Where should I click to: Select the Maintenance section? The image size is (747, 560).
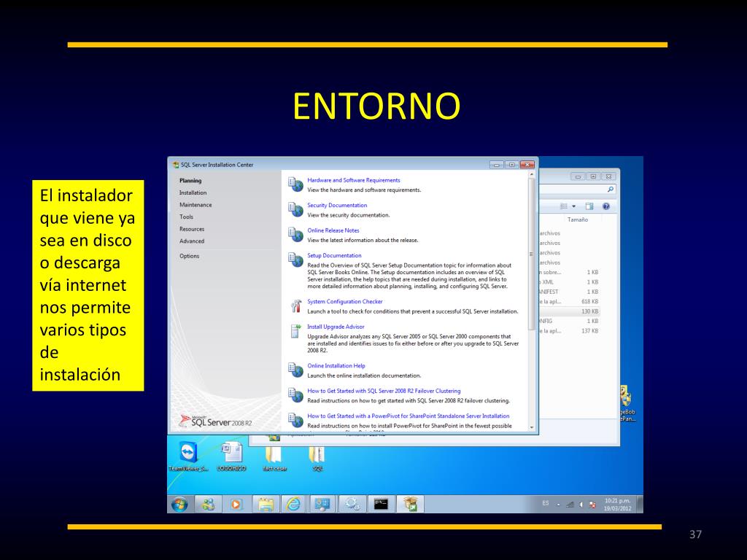click(x=196, y=205)
